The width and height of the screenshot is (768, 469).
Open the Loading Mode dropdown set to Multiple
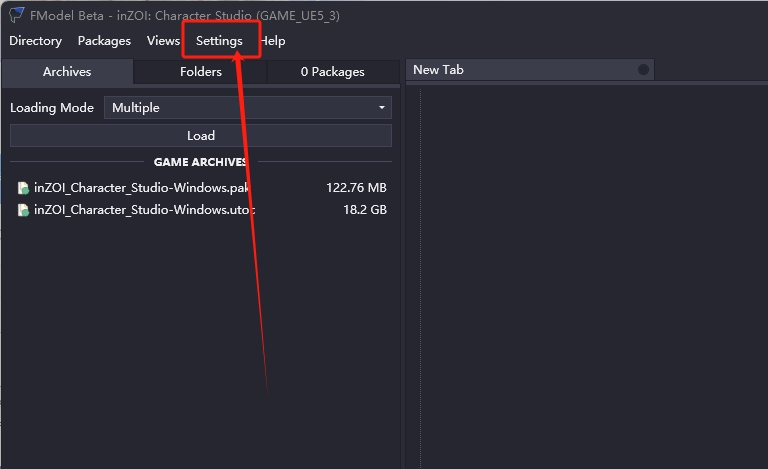tap(248, 108)
